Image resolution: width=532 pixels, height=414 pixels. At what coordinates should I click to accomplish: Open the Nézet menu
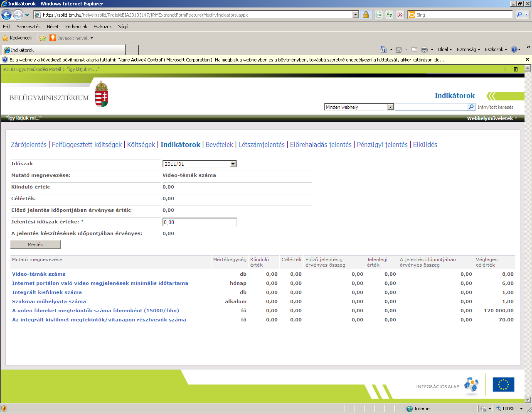click(x=53, y=27)
